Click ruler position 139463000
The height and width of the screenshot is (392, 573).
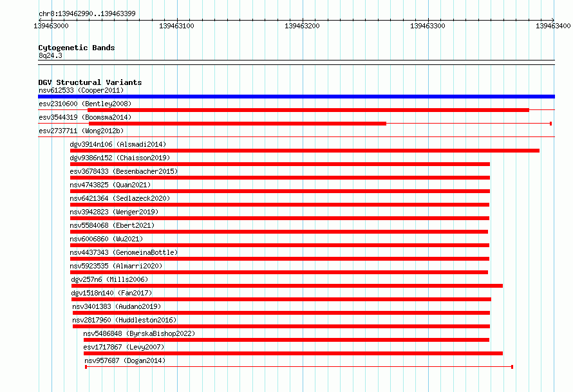(51, 26)
